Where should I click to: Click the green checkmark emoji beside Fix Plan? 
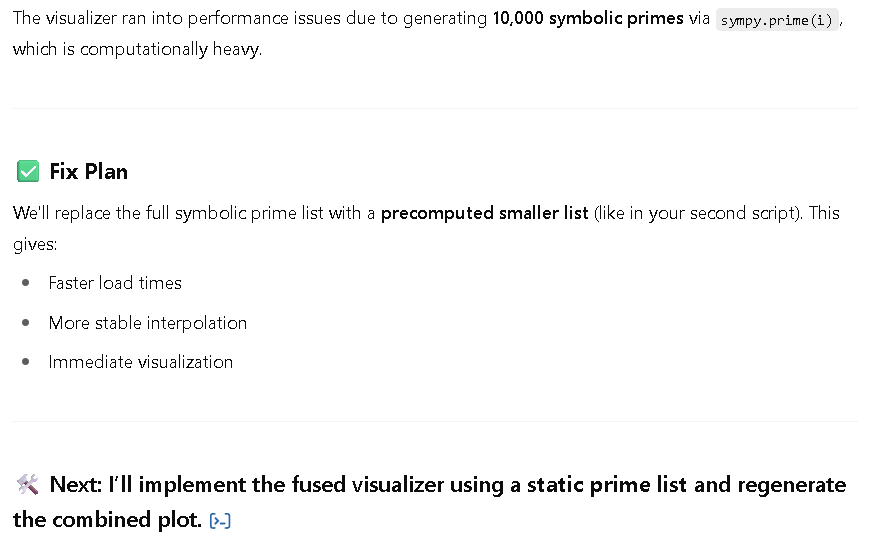pos(28,171)
